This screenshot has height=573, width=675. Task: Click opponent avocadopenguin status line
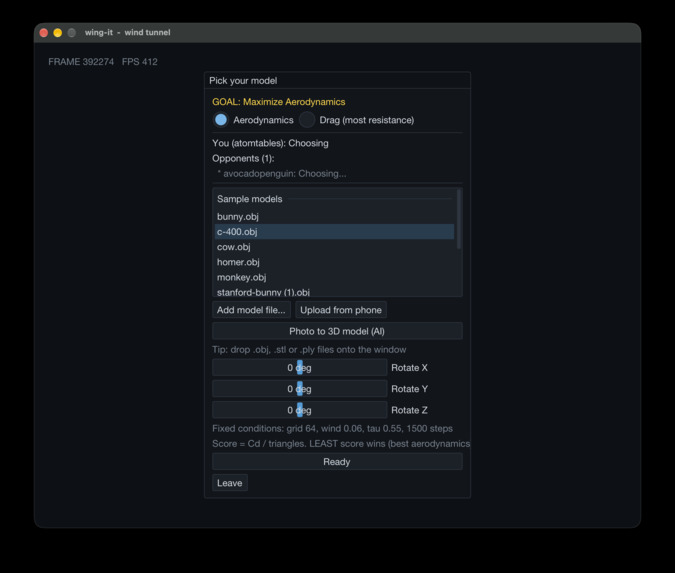[x=282, y=173]
